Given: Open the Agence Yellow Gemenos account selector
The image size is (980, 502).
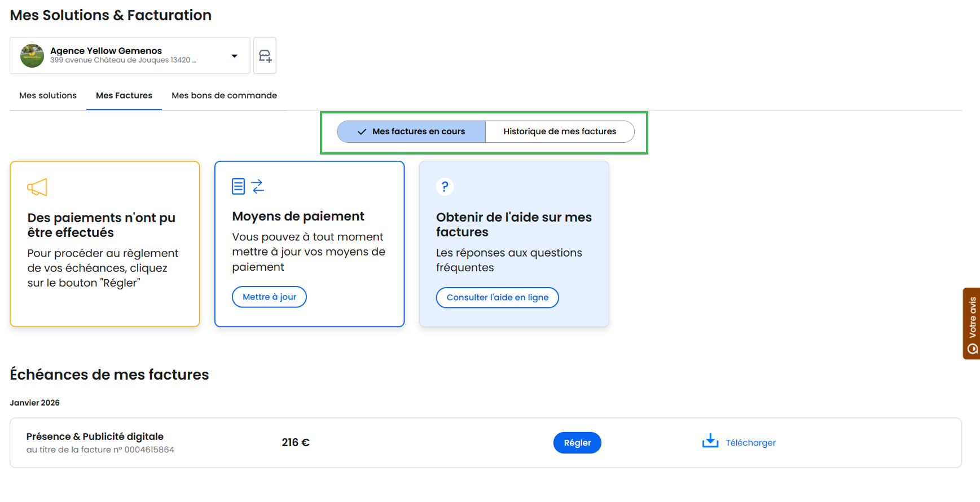Looking at the screenshot, I should point(123,55).
